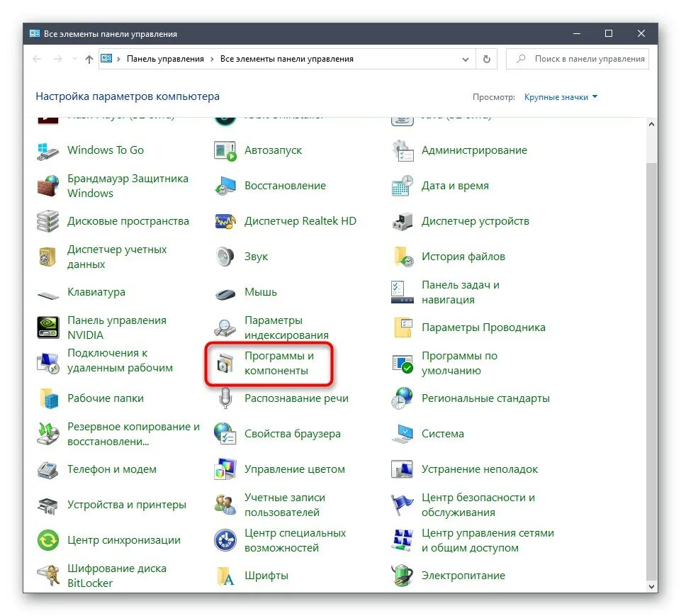This screenshot has width=681, height=616.
Task: Open the Крупные значки view dropdown
Action: click(561, 97)
